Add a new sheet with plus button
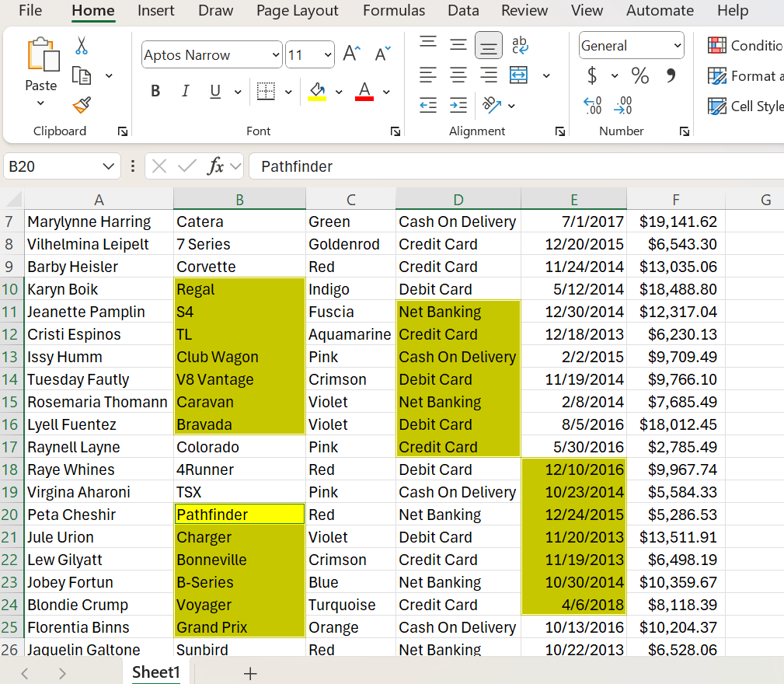The width and height of the screenshot is (784, 684). pyautogui.click(x=250, y=673)
